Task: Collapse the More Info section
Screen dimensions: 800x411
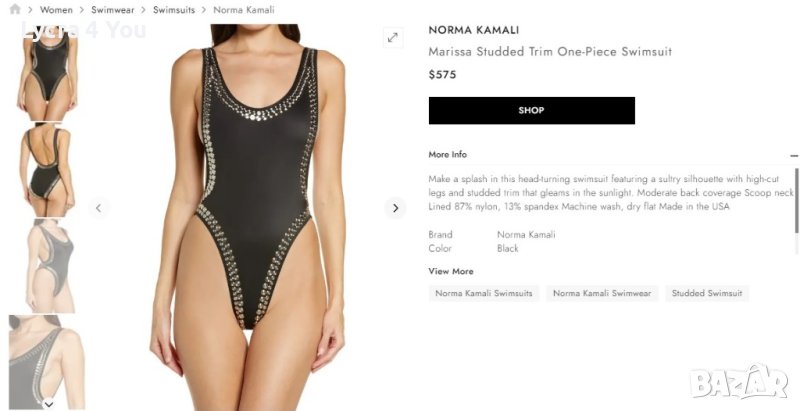Action: (793, 155)
